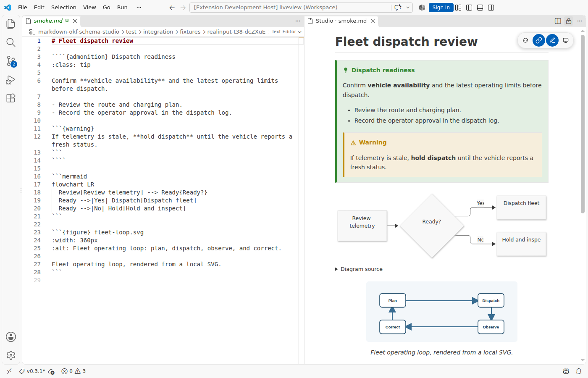Open the Explorer view in activity bar
Viewport: 588px width, 378px height.
[11, 24]
